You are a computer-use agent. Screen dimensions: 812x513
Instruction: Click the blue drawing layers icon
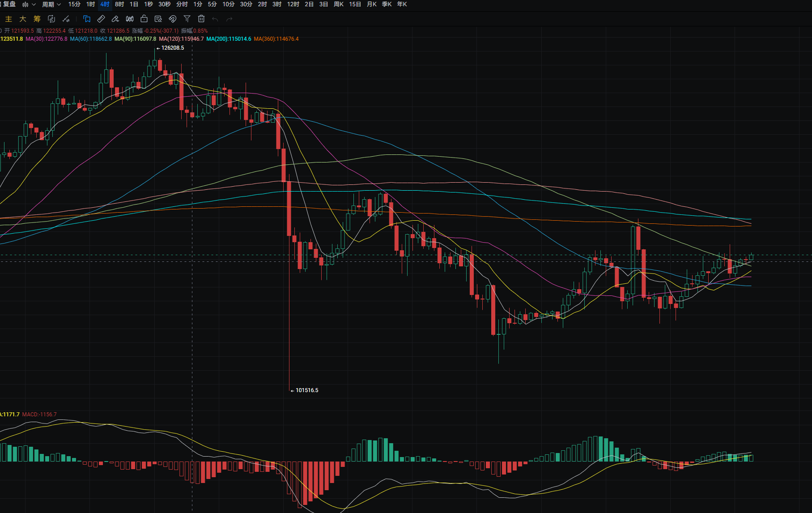[87, 19]
